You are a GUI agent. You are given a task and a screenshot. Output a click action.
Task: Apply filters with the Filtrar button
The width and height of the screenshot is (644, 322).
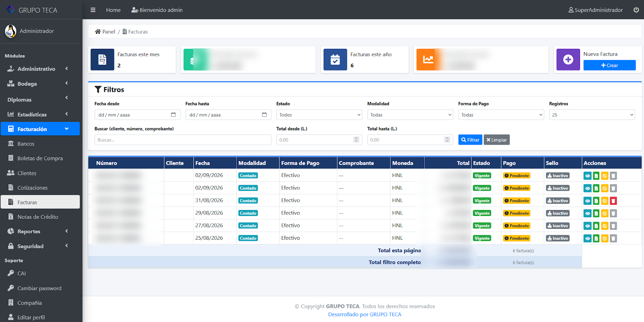click(470, 140)
